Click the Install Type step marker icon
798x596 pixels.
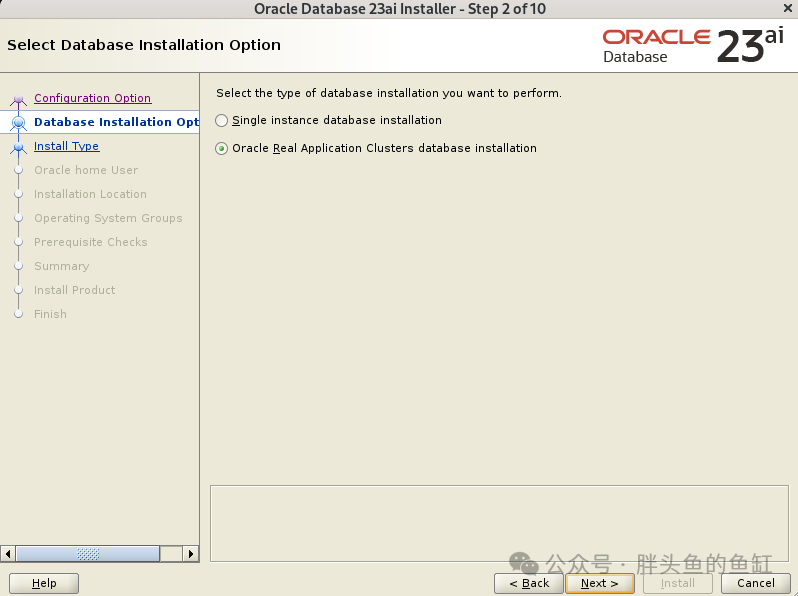coord(19,147)
